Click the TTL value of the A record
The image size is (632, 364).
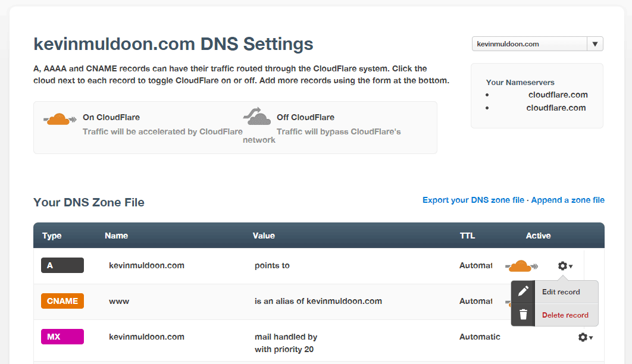[475, 265]
